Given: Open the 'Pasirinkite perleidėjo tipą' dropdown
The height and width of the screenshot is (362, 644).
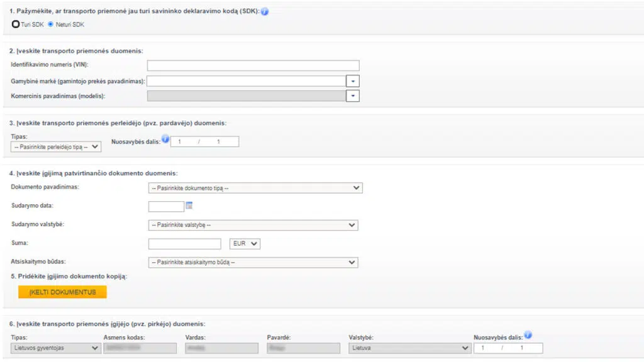Looking at the screenshot, I should [56, 147].
